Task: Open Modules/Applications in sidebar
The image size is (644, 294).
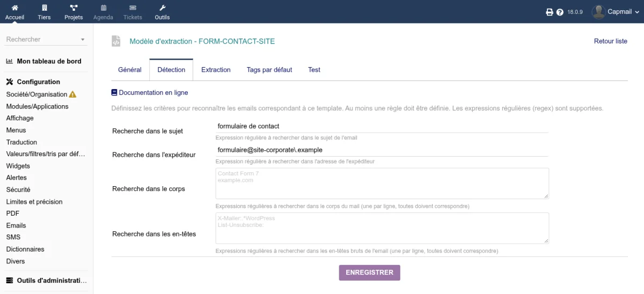Action: [x=38, y=106]
